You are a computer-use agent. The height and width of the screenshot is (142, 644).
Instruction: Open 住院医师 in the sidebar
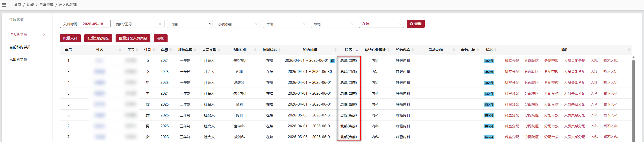[x=16, y=20]
